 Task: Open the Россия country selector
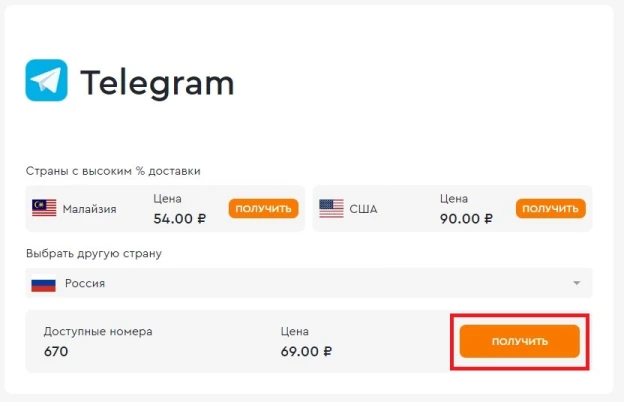(309, 283)
